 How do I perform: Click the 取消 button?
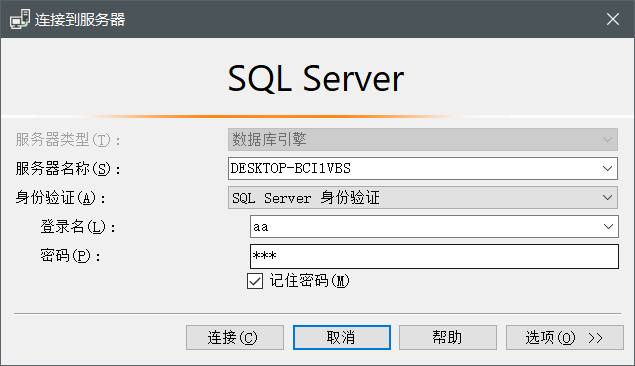coord(342,337)
